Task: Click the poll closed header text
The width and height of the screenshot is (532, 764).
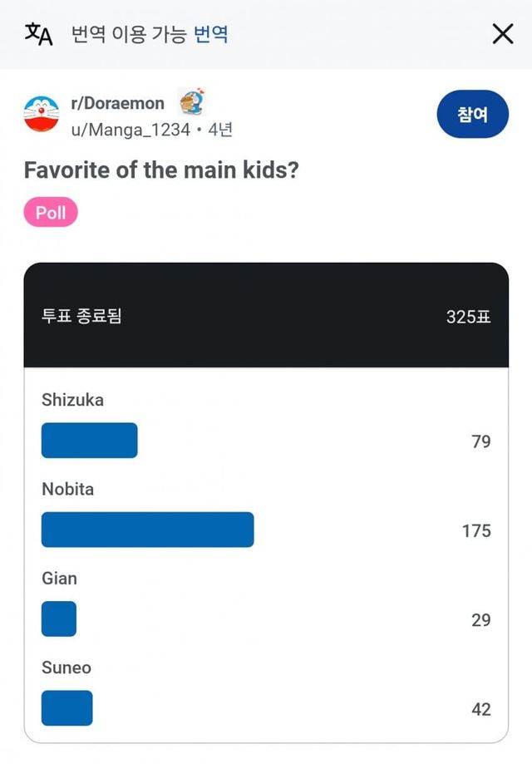Action: click(81, 317)
